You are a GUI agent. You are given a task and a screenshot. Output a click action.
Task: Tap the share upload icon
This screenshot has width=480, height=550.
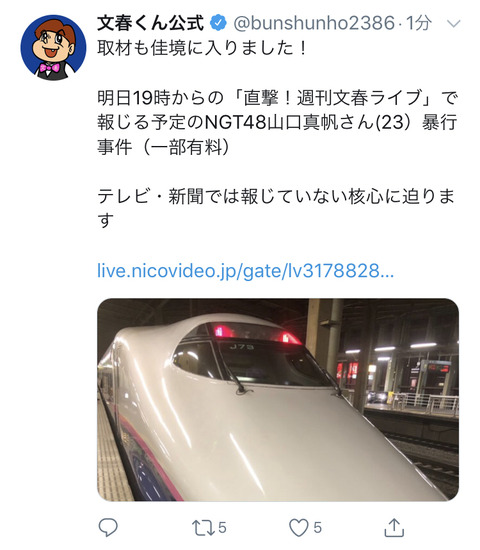click(x=394, y=527)
